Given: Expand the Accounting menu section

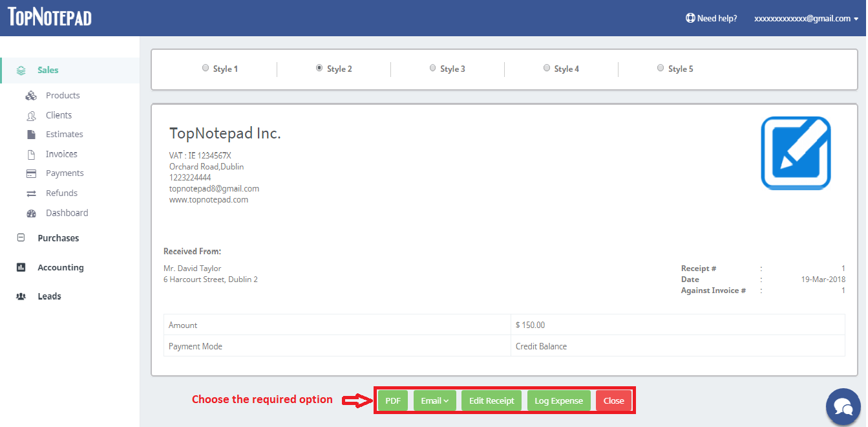Looking at the screenshot, I should coord(61,267).
